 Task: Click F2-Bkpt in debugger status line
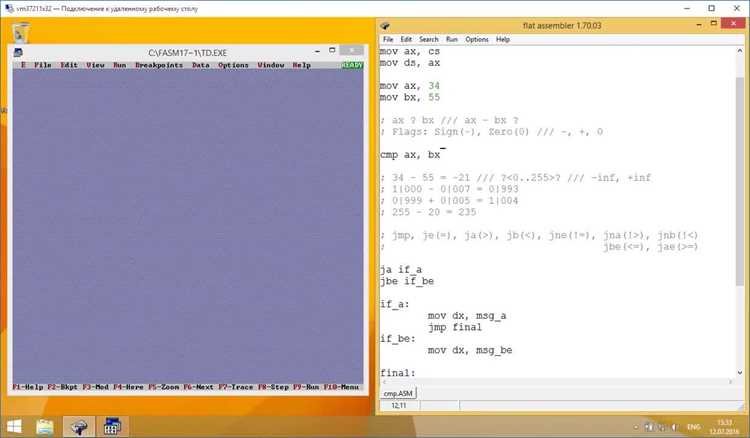tap(63, 387)
